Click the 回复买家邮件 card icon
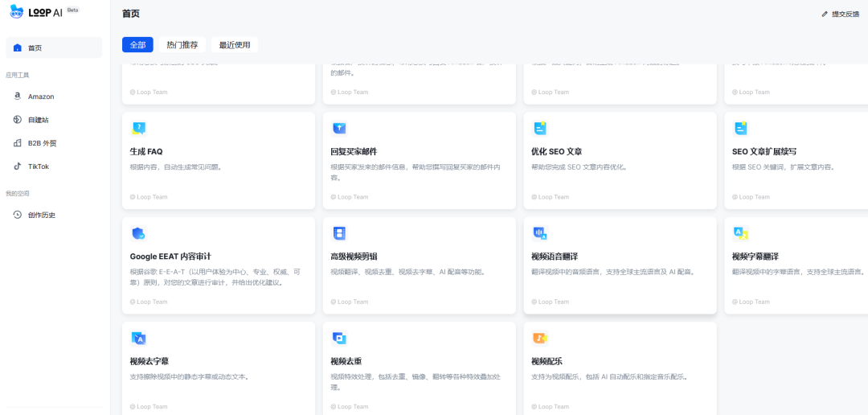868x415 pixels. (339, 129)
